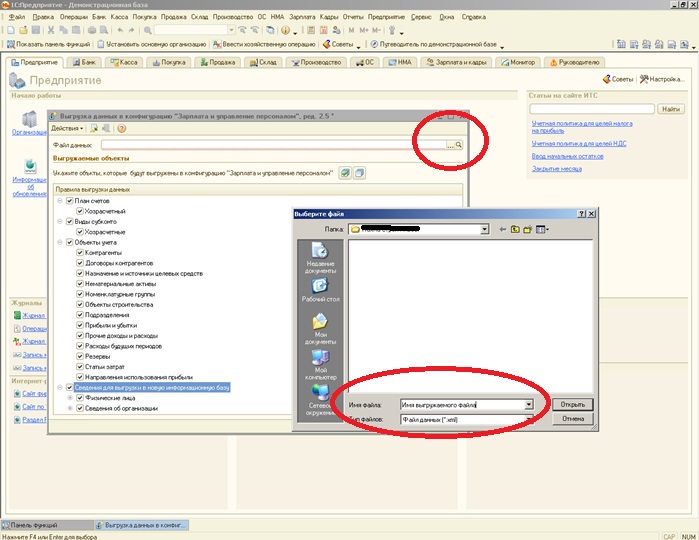Uncheck the Статьи затрат checkbox

coord(80,367)
